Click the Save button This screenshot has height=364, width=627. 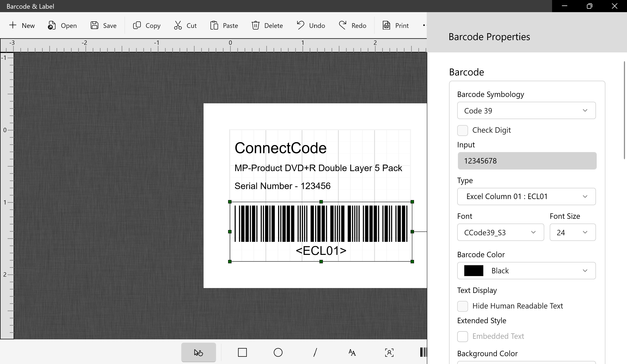tap(103, 25)
